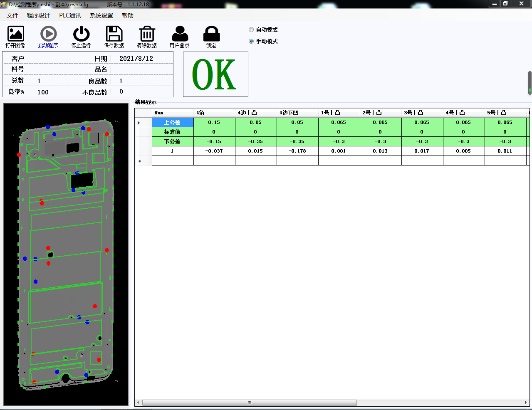Click the horizontal scrollbar thumb in results table
The height and width of the screenshot is (410, 532).
pos(250,403)
